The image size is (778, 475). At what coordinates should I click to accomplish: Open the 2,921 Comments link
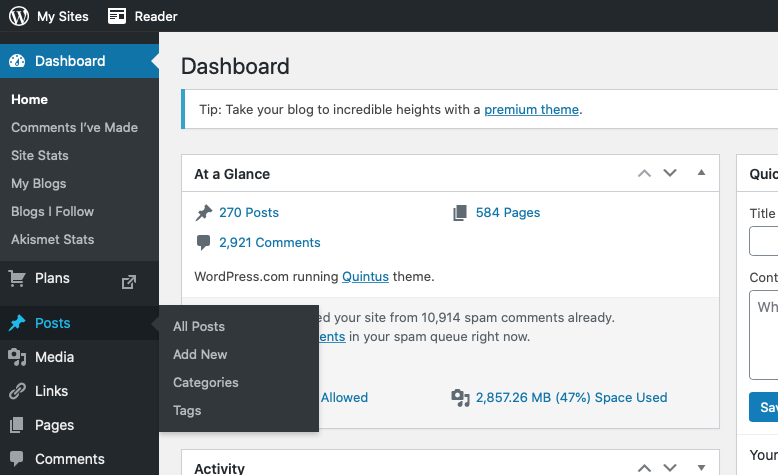click(x=269, y=242)
